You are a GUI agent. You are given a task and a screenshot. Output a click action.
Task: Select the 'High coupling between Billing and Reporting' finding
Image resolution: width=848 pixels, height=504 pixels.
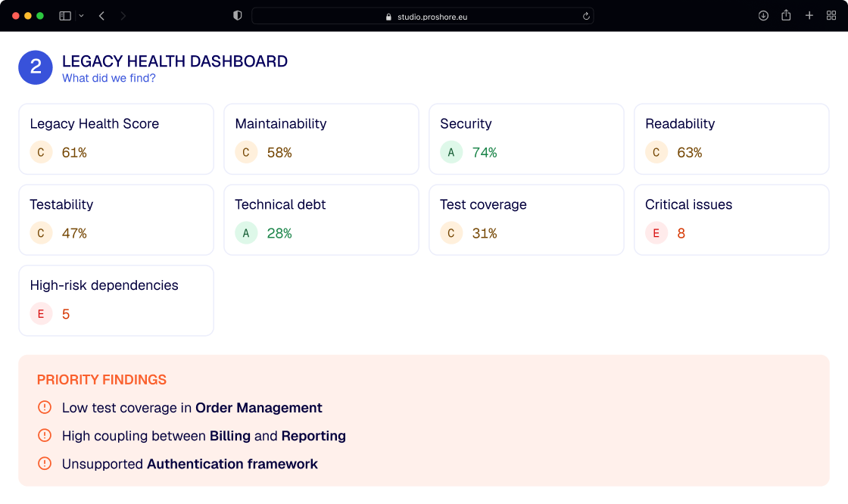(204, 436)
